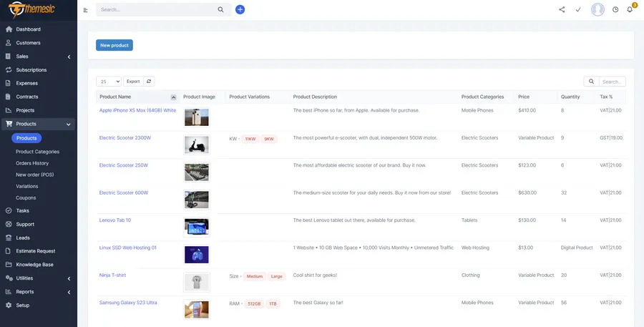Click the 11KW variation tag
Screen dimensions: 644x327
coord(250,139)
